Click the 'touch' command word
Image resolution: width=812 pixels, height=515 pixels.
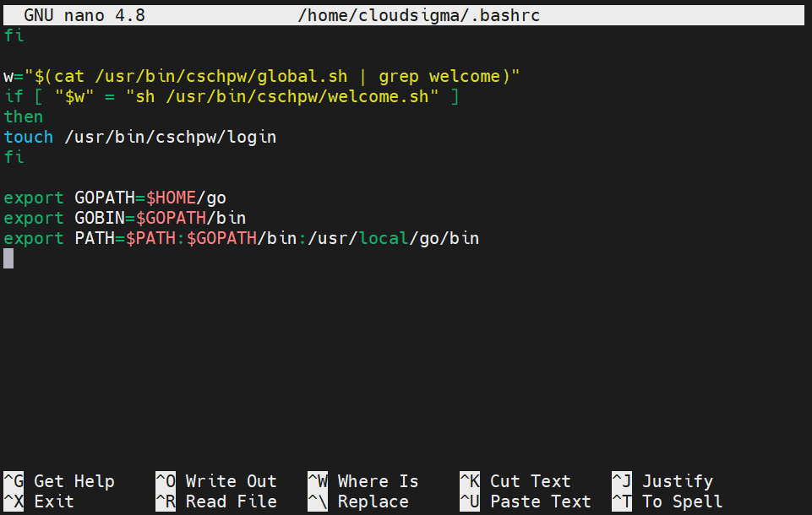[x=29, y=137]
